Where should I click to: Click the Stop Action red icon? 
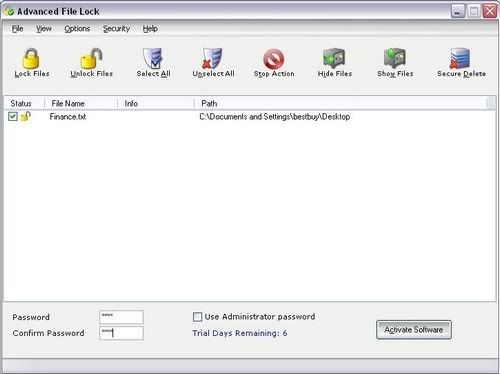point(274,59)
